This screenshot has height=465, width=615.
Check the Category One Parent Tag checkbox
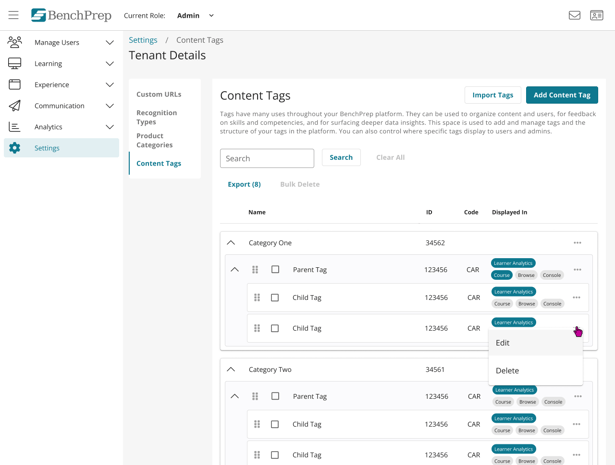point(275,270)
